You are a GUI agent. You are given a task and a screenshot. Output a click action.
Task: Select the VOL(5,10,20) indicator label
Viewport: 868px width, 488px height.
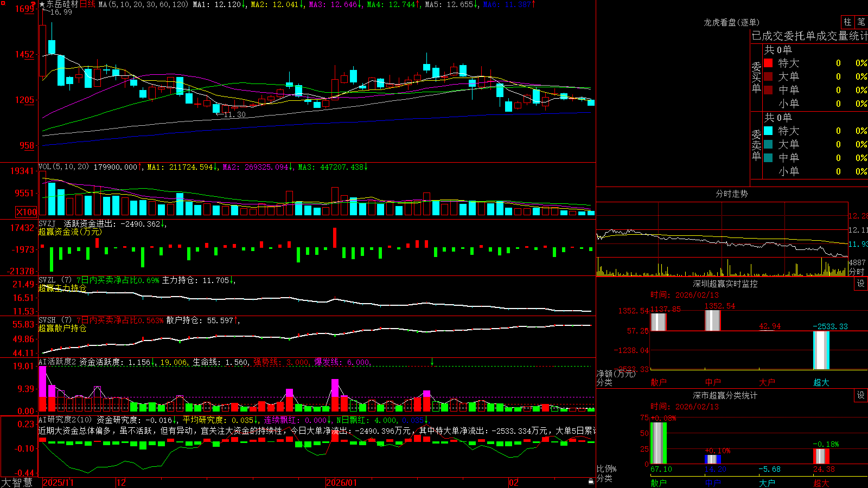[x=63, y=167]
